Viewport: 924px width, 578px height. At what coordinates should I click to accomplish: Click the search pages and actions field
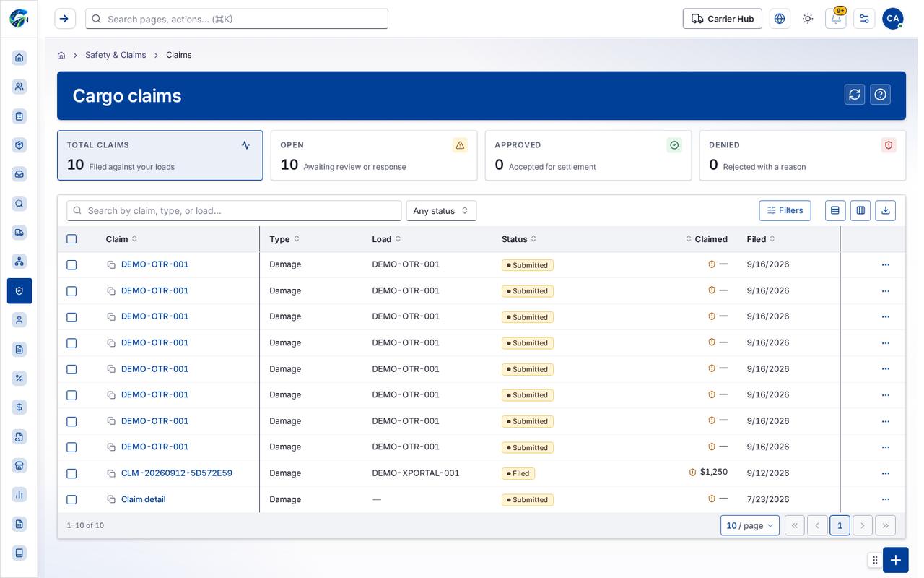(x=237, y=19)
